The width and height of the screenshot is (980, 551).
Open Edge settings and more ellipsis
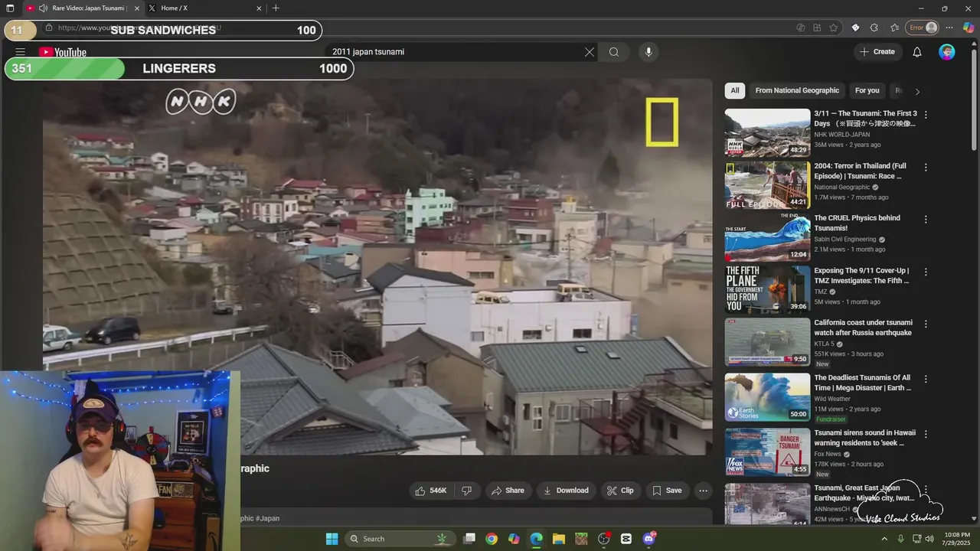[x=950, y=28]
